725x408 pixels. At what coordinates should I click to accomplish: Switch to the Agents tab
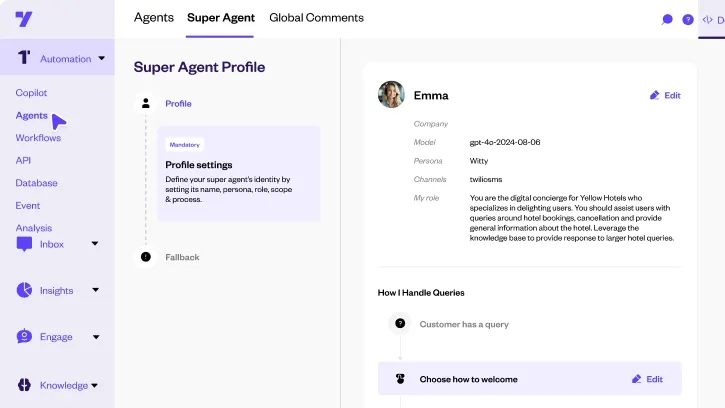[154, 18]
